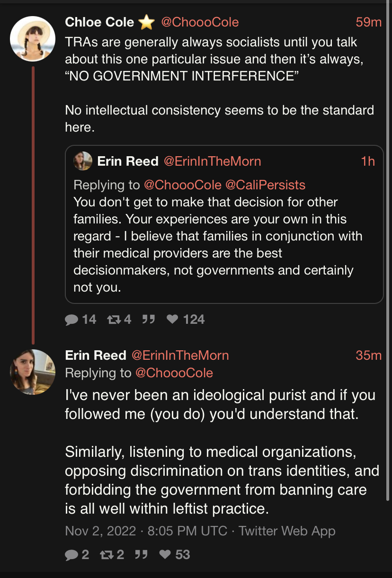The width and height of the screenshot is (392, 578).
Task: Click quote icon on Chloe Cole's tweet
Action: [148, 320]
